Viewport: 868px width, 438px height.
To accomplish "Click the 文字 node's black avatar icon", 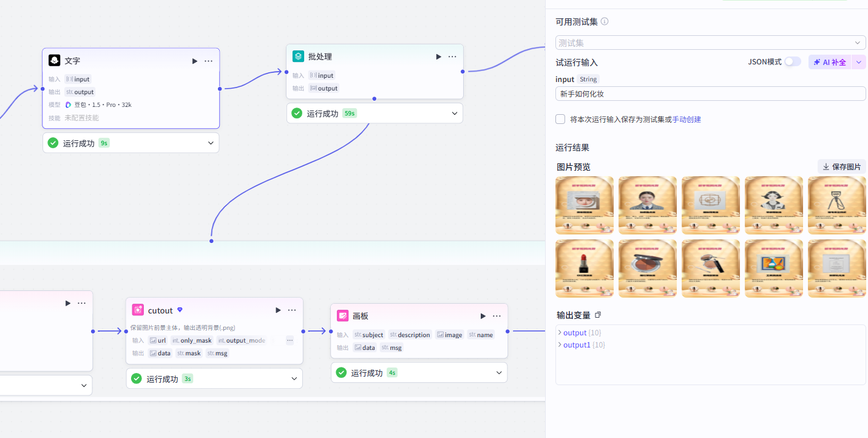I will click(x=55, y=61).
